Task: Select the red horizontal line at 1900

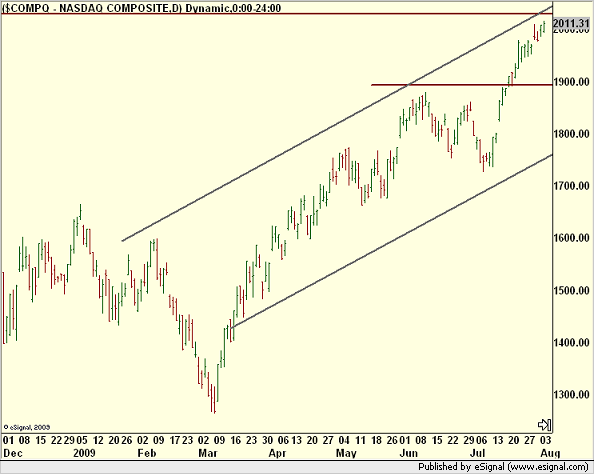Action: [461, 85]
